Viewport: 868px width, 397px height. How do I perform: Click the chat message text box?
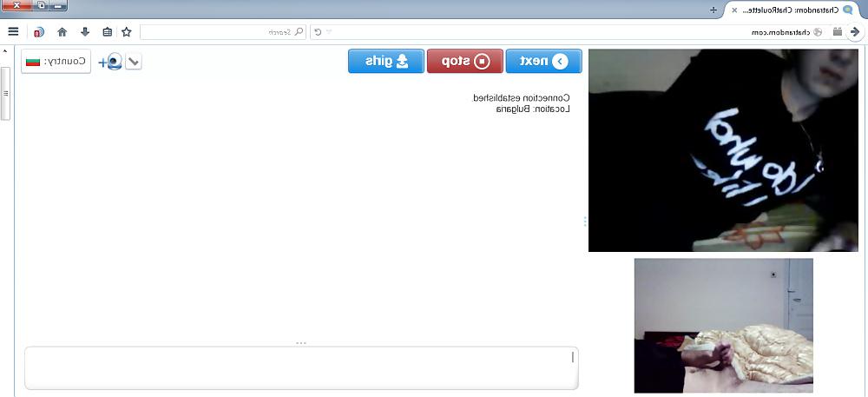(301, 368)
